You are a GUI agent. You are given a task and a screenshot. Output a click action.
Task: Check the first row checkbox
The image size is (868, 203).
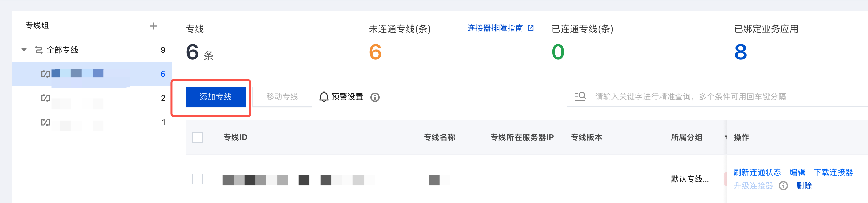tap(198, 179)
